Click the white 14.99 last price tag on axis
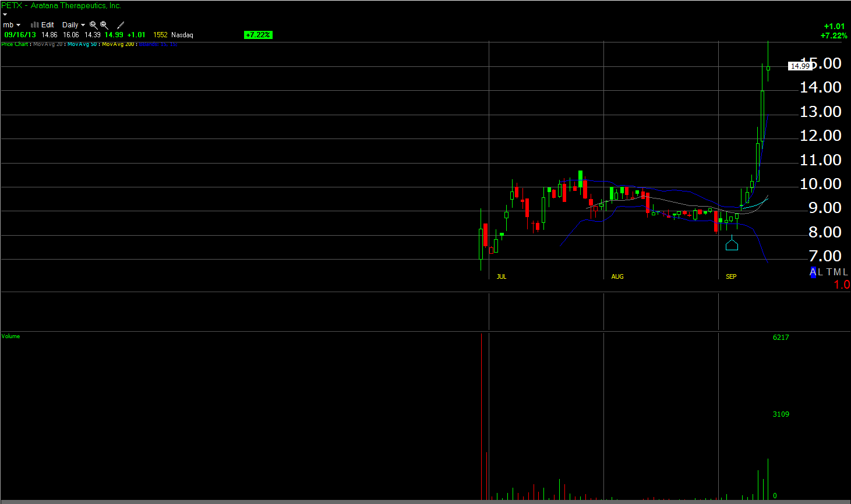Image resolution: width=851 pixels, height=504 pixels. (799, 66)
